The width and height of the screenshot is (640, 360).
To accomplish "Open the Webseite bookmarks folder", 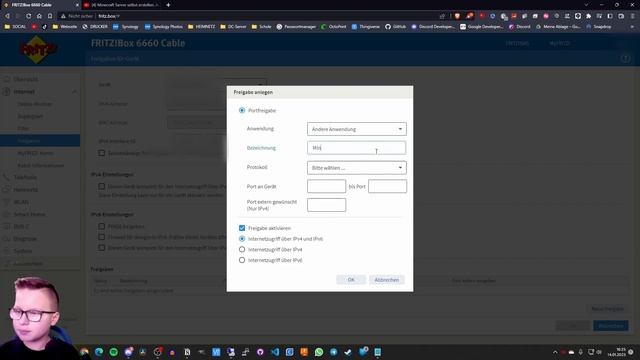I will pos(64,27).
